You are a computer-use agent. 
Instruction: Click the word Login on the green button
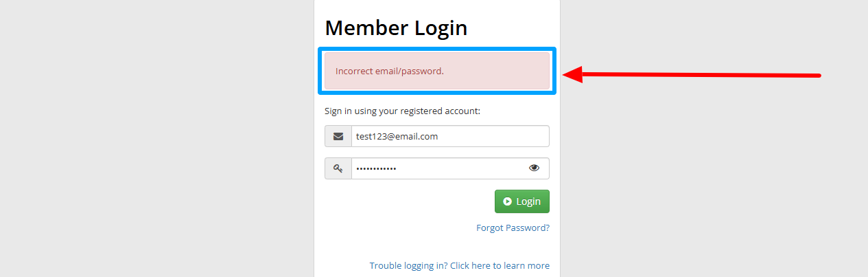[528, 201]
